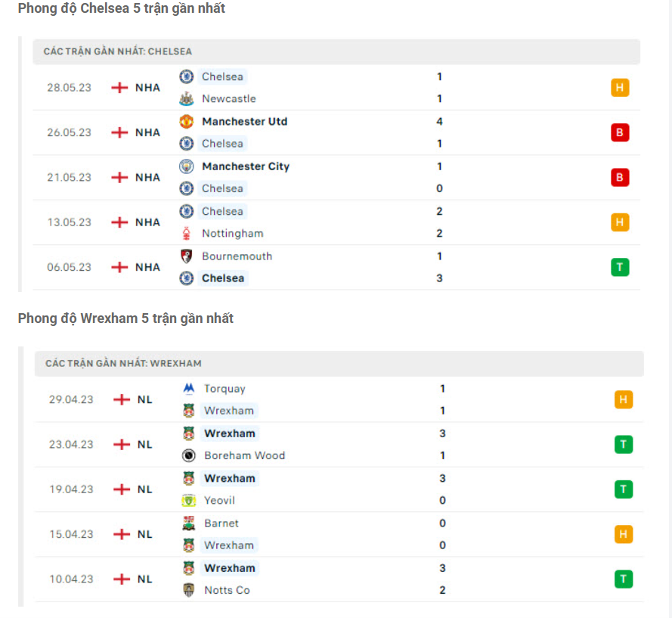Image resolution: width=672 pixels, height=618 pixels.
Task: Click the orange H badge for Chelsea Newcastle
Action: 620,87
